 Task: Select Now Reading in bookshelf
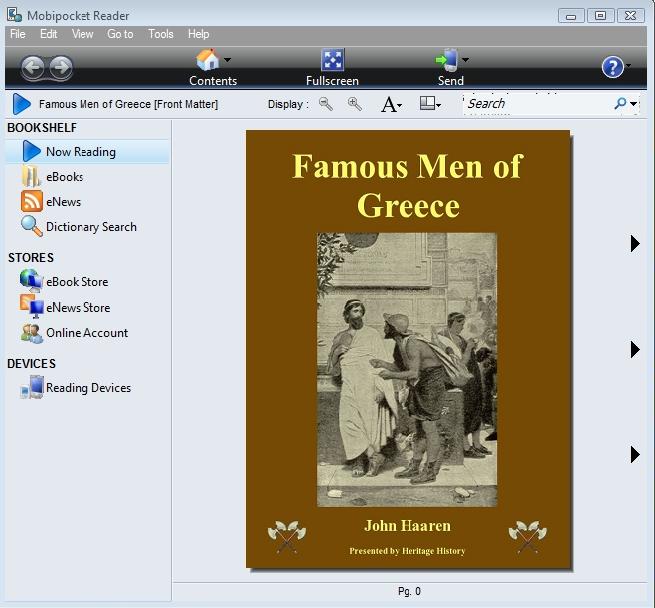(x=80, y=152)
